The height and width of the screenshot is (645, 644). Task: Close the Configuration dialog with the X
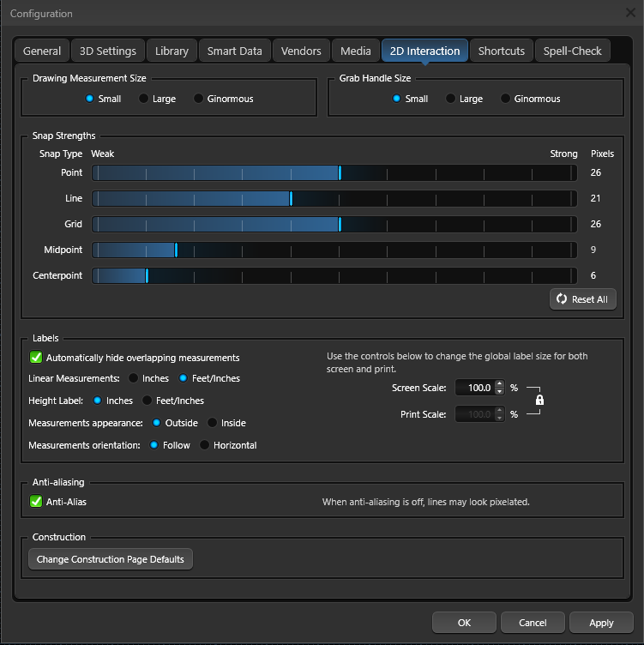coord(630,13)
